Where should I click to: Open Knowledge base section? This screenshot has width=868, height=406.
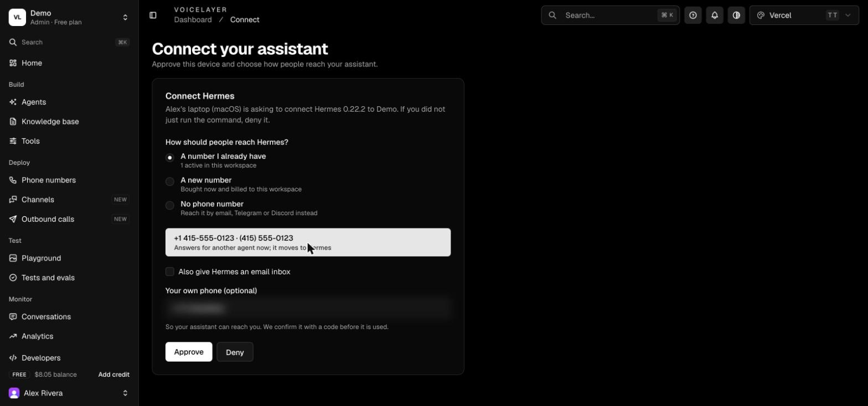[69, 122]
